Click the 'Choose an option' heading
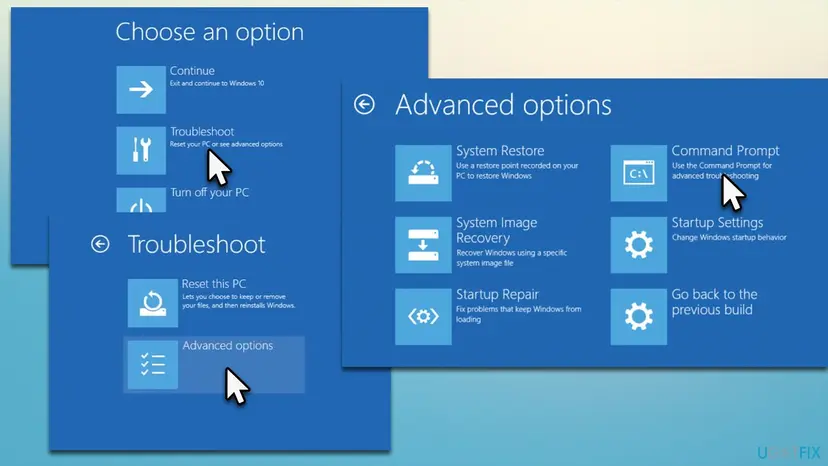Viewport: 828px width, 466px height. point(210,32)
